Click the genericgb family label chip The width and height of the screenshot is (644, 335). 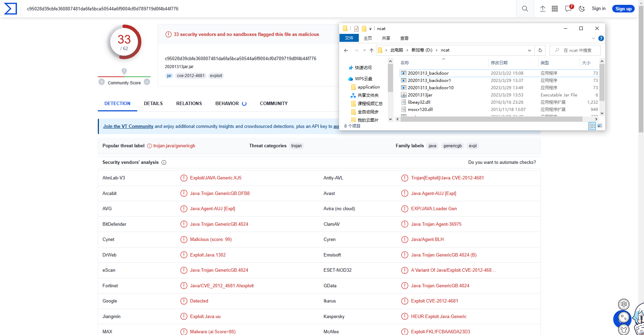(x=452, y=146)
